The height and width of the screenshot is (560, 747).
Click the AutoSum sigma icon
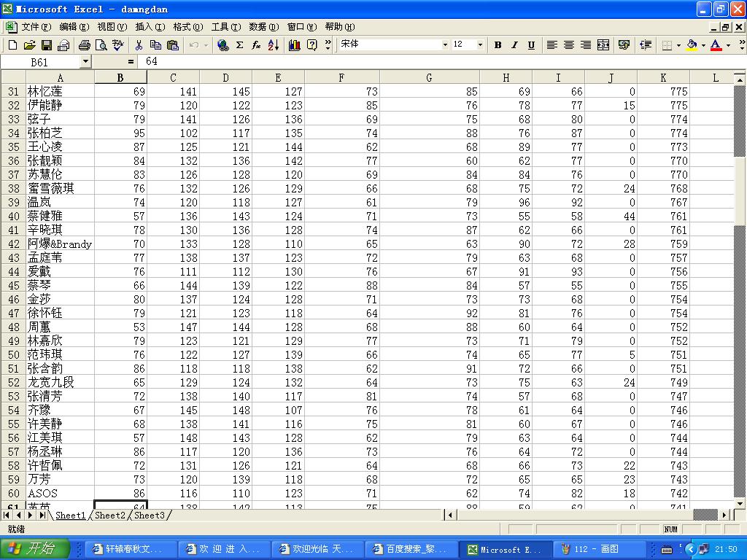(239, 45)
